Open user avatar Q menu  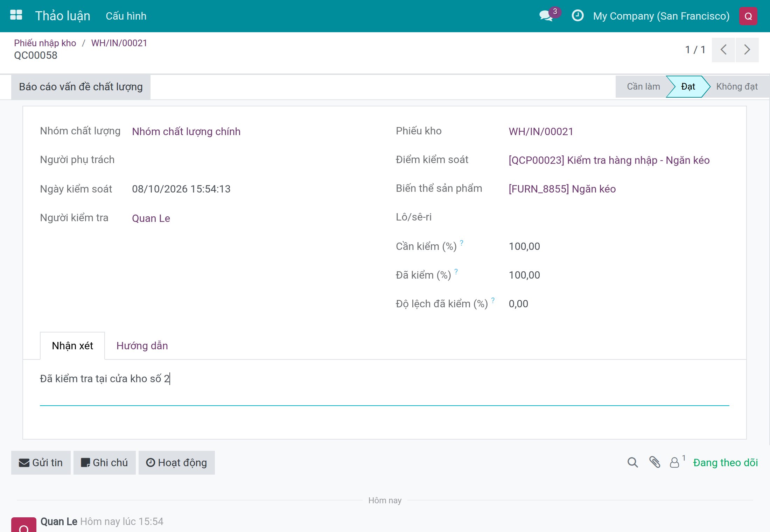(748, 16)
